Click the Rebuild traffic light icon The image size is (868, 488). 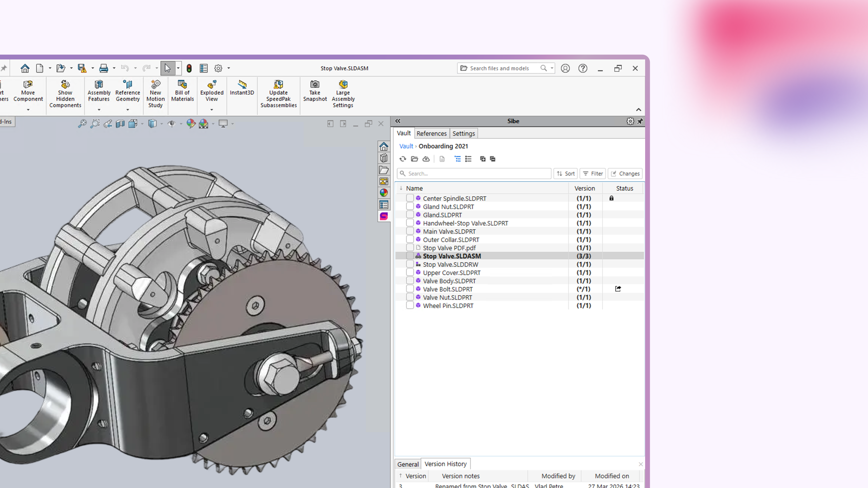(189, 68)
